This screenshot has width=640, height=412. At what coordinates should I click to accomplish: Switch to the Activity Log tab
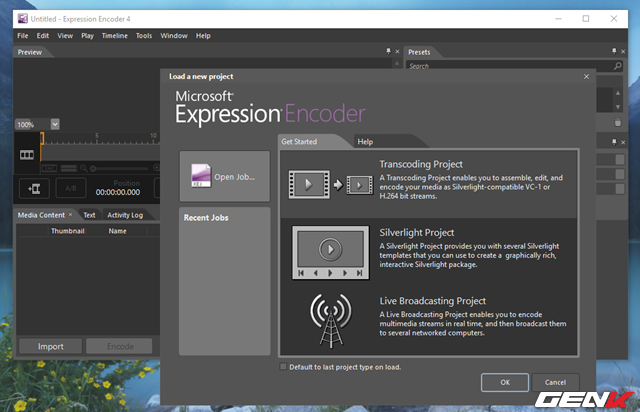click(x=125, y=215)
